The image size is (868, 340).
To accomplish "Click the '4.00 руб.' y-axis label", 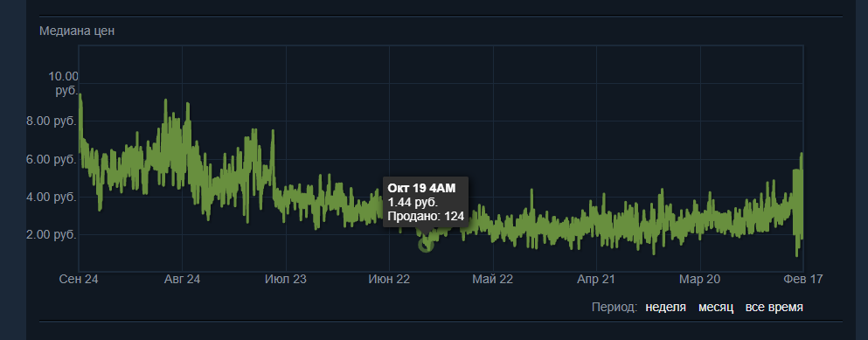I will tap(51, 198).
